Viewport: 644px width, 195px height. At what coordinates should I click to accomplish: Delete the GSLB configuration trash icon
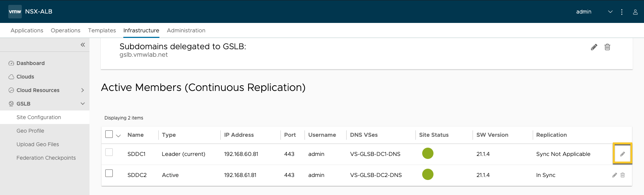point(607,47)
